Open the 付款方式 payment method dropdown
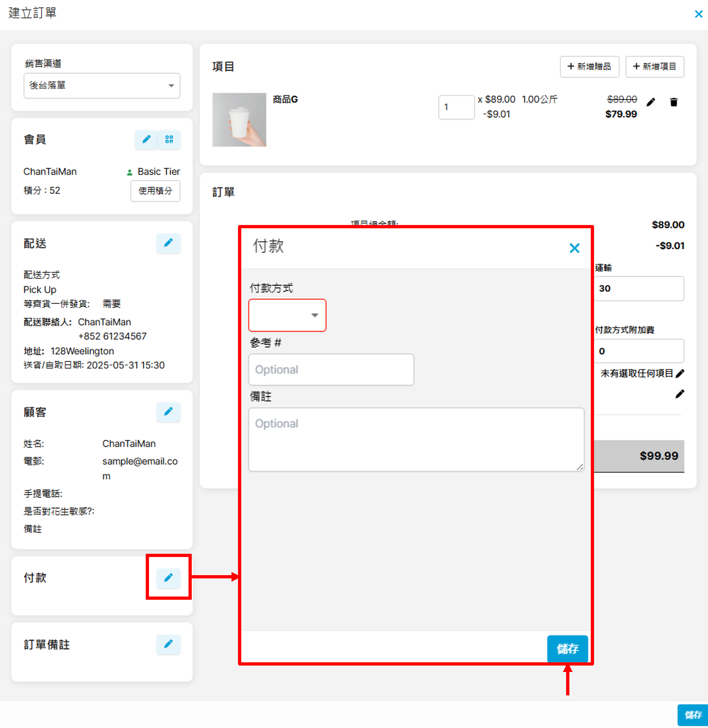Viewport: 708px width, 728px height. pos(287,315)
